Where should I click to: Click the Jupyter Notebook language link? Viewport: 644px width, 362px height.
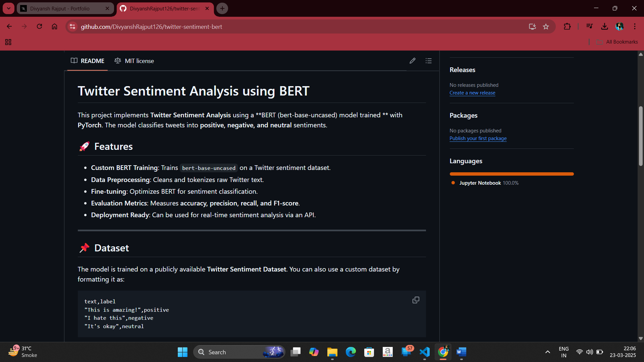(485, 183)
